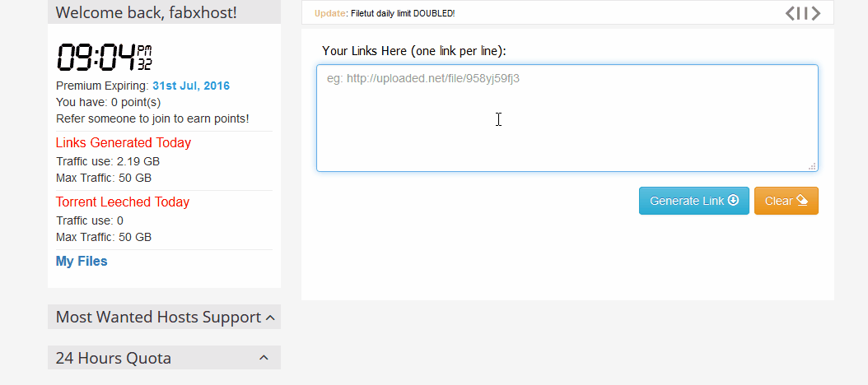Click the Most Wanted Hosts Support title
868x385 pixels.
click(x=158, y=317)
